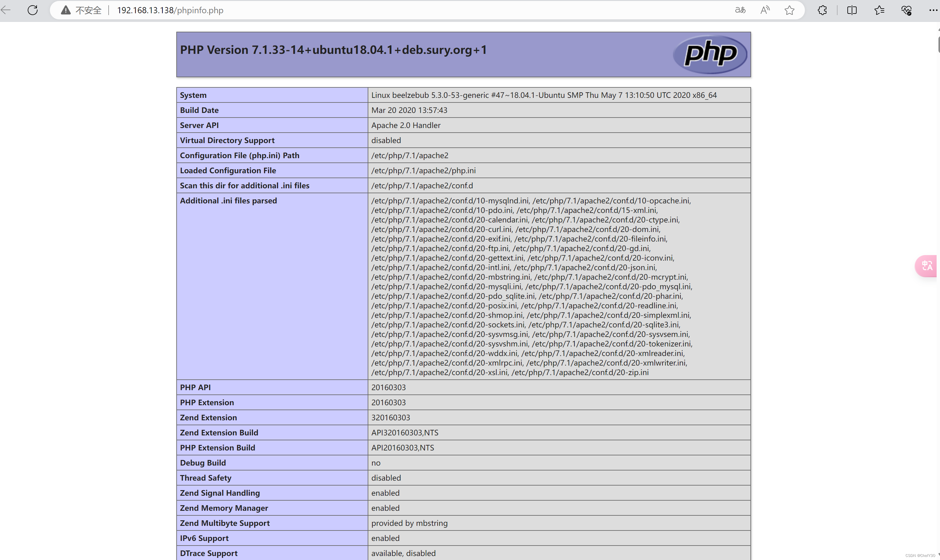Image resolution: width=940 pixels, height=560 pixels.
Task: Click Zend Memory Manager label
Action: point(224,508)
